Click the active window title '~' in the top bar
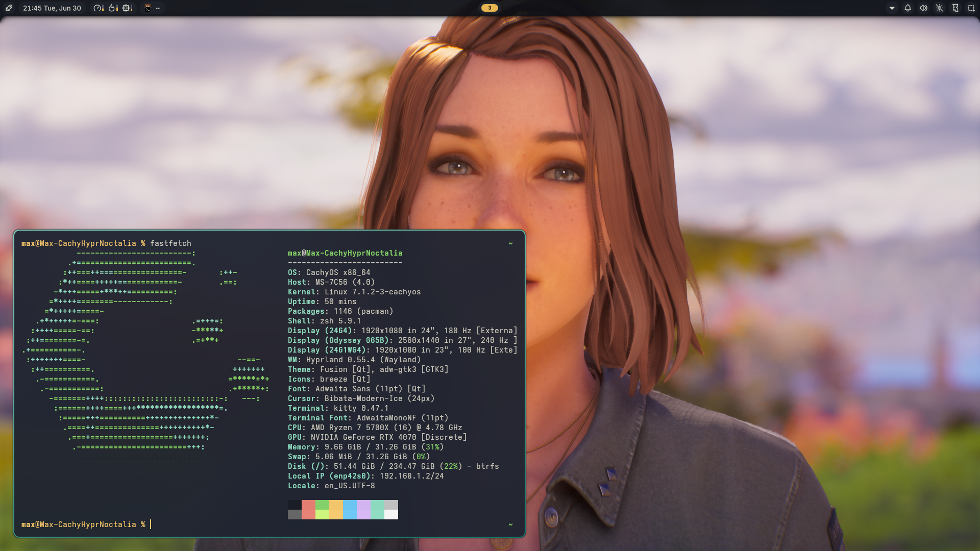Viewport: 980px width, 551px height. (x=158, y=8)
